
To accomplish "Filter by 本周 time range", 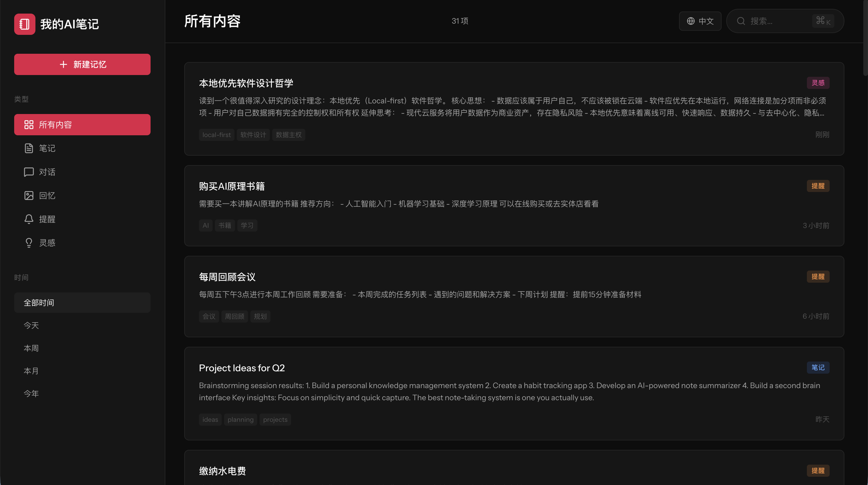I will pyautogui.click(x=31, y=348).
